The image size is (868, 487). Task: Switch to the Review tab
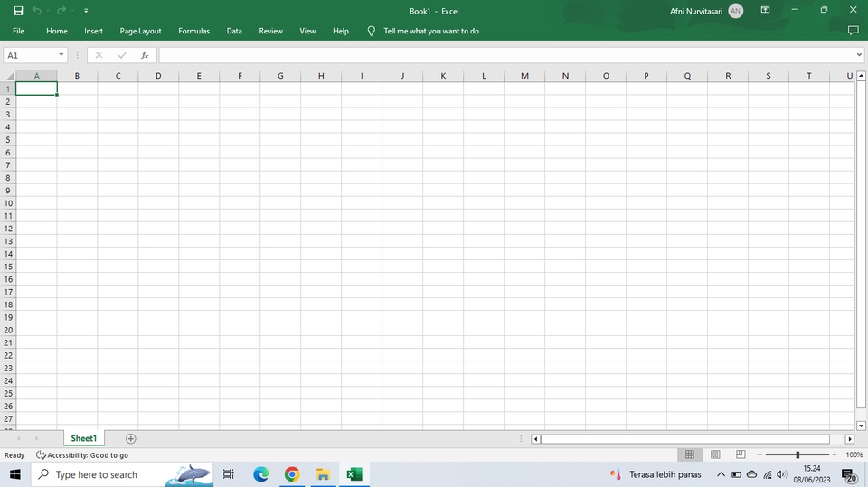270,31
